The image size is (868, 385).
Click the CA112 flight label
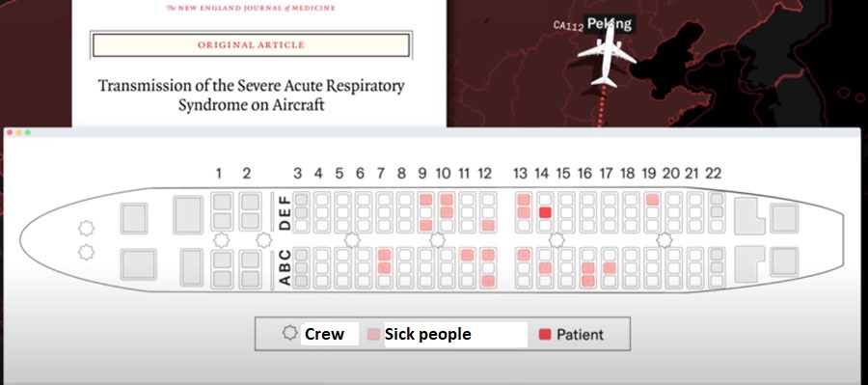point(568,25)
